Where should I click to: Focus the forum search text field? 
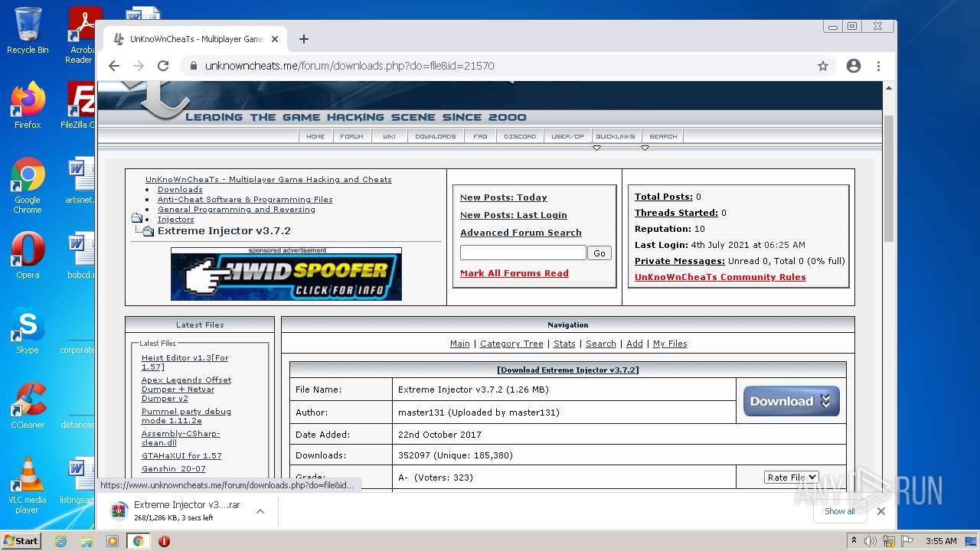pos(523,253)
